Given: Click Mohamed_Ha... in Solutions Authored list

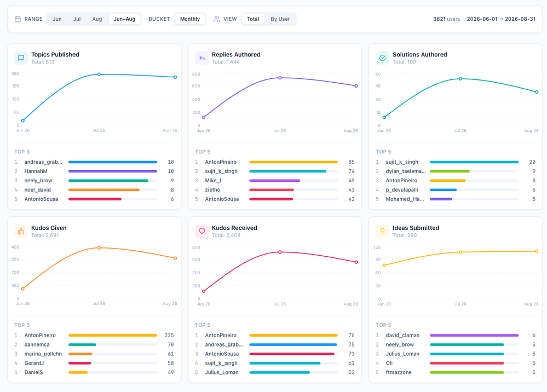Looking at the screenshot, I should click(x=405, y=199).
